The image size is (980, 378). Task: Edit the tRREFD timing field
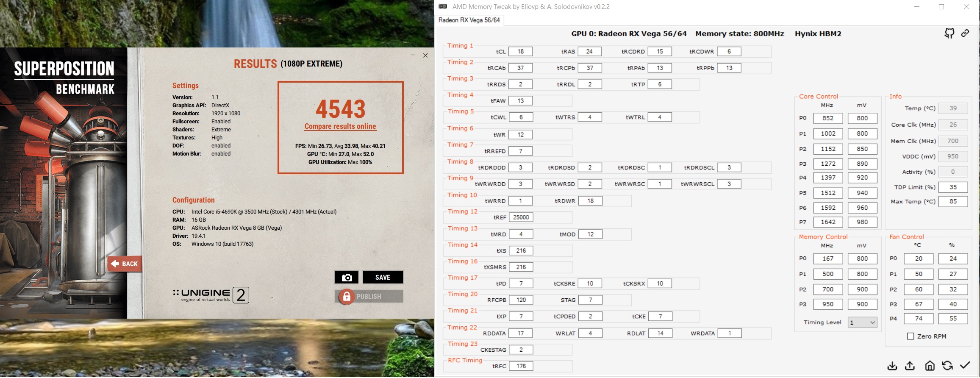click(521, 151)
